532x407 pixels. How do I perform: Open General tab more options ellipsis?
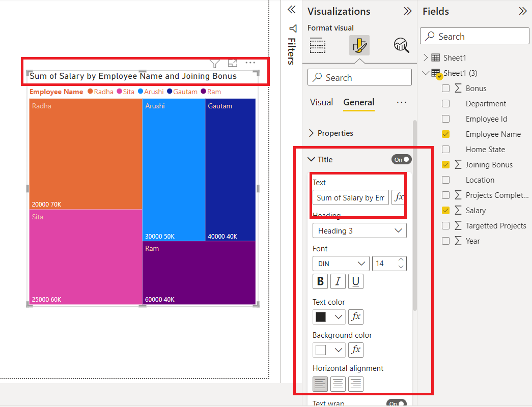[x=401, y=102]
